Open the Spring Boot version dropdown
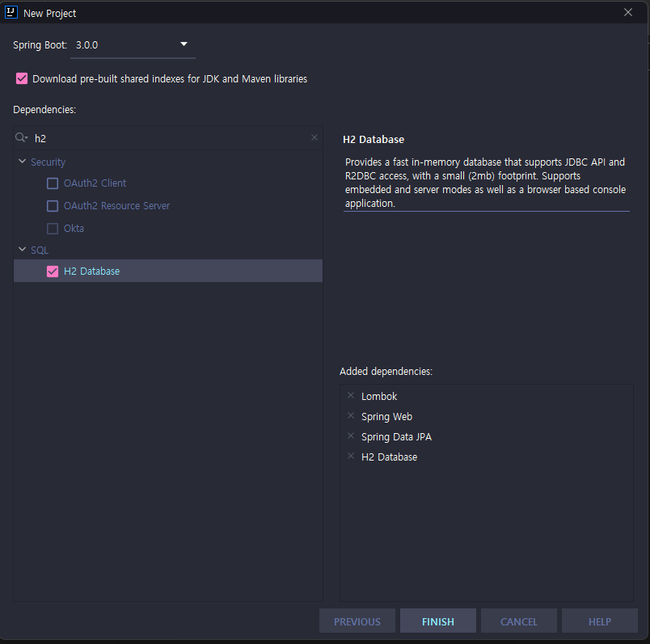 click(x=184, y=44)
